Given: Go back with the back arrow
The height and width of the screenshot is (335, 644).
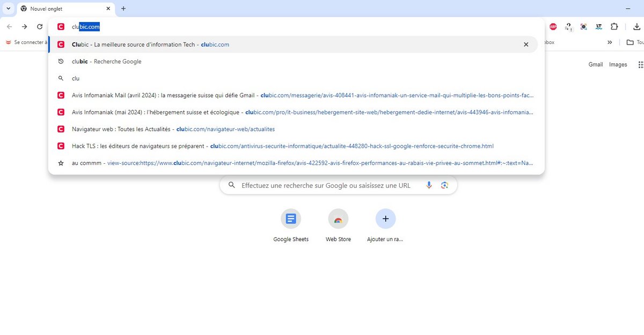Looking at the screenshot, I should point(9,27).
